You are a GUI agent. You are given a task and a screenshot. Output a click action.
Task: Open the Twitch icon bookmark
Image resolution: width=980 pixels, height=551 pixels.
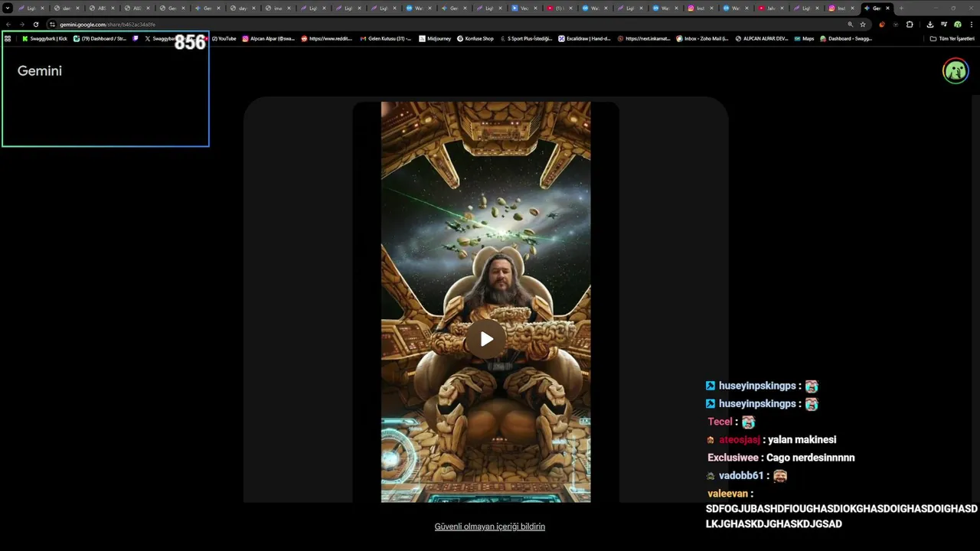[136, 38]
